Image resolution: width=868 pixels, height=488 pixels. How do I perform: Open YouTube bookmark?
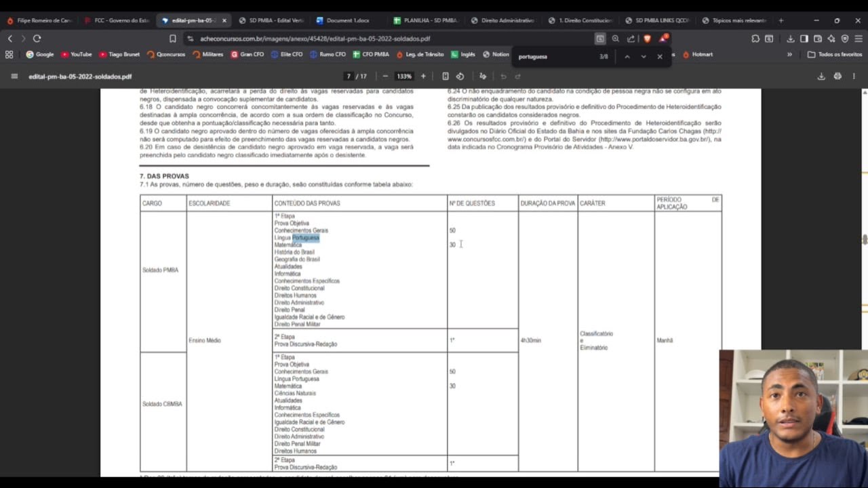tap(76, 54)
